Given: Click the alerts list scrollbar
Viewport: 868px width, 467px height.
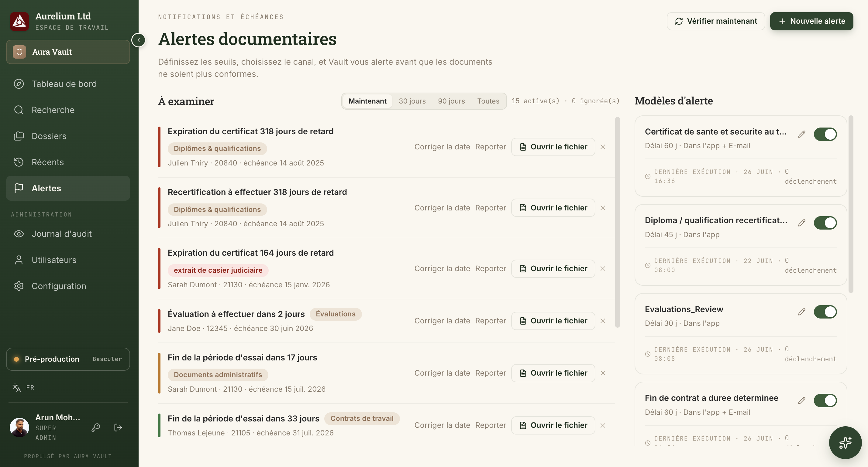Looking at the screenshot, I should (617, 222).
